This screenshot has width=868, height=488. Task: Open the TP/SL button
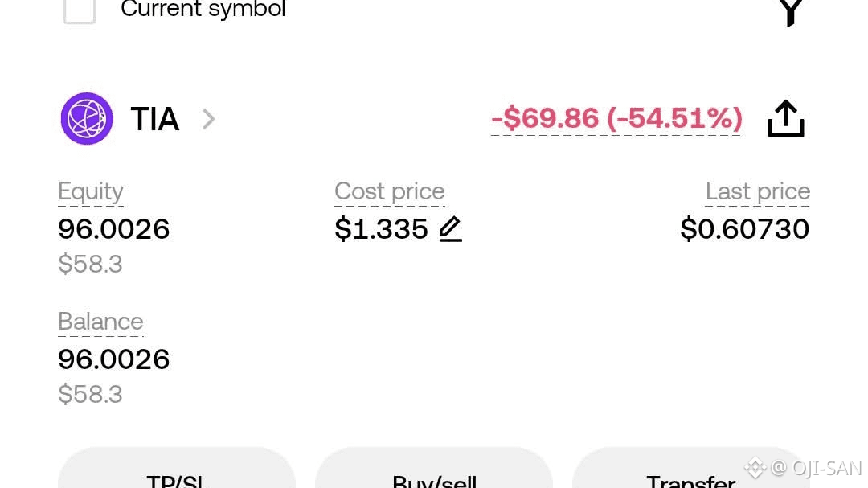click(177, 474)
